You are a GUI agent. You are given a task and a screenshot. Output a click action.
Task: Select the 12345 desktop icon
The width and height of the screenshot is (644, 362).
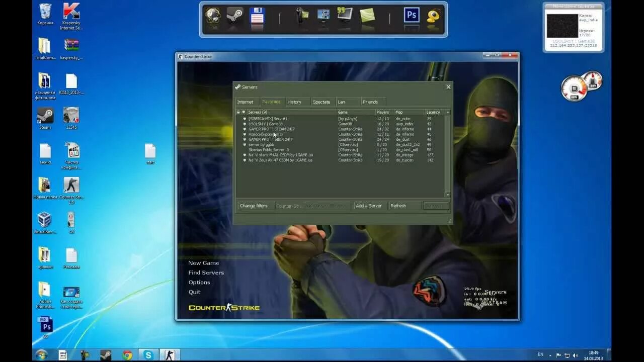71,119
